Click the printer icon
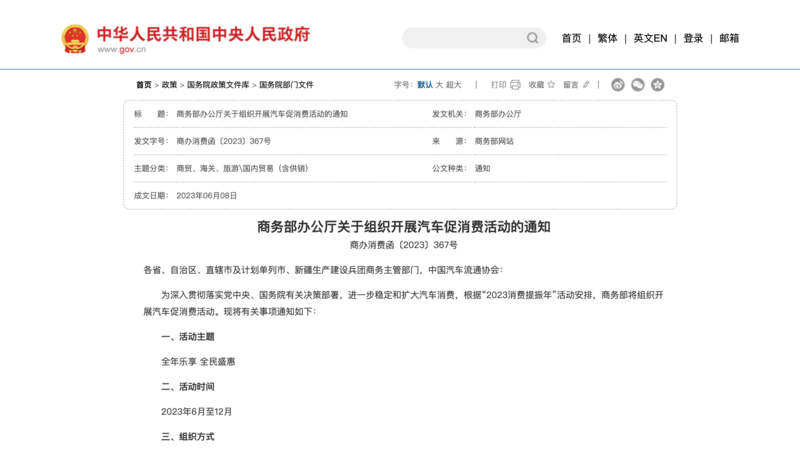 [515, 85]
